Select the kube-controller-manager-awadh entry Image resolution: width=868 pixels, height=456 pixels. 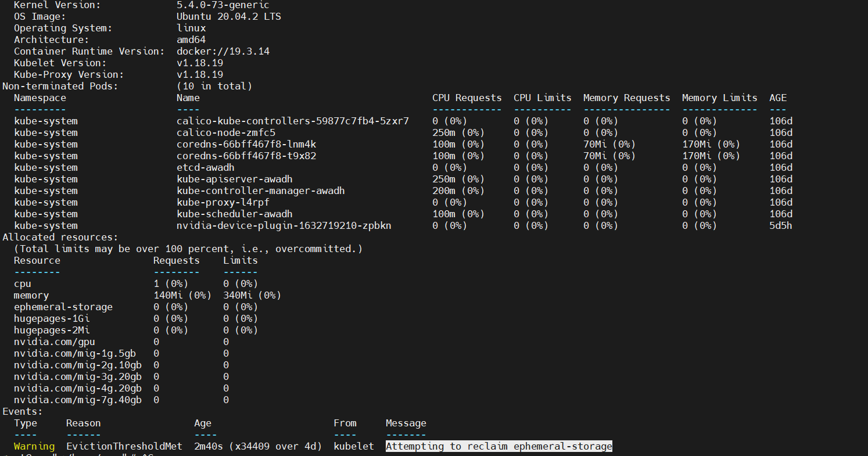(261, 191)
